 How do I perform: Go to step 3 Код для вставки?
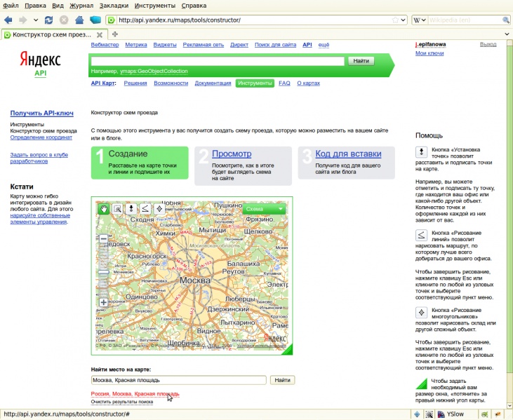click(348, 154)
